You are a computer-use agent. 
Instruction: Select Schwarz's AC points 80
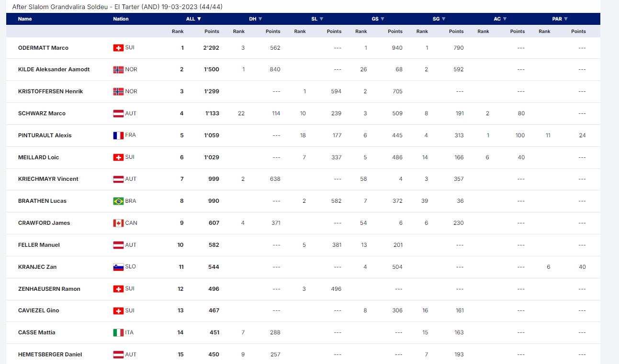click(521, 113)
